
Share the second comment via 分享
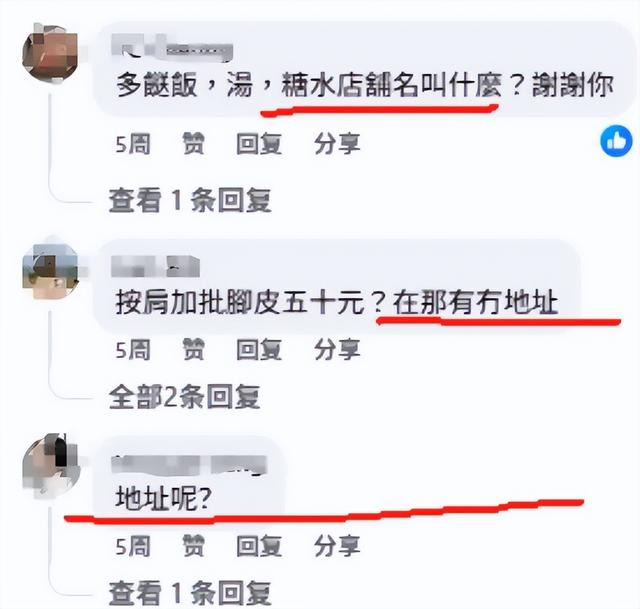337,350
